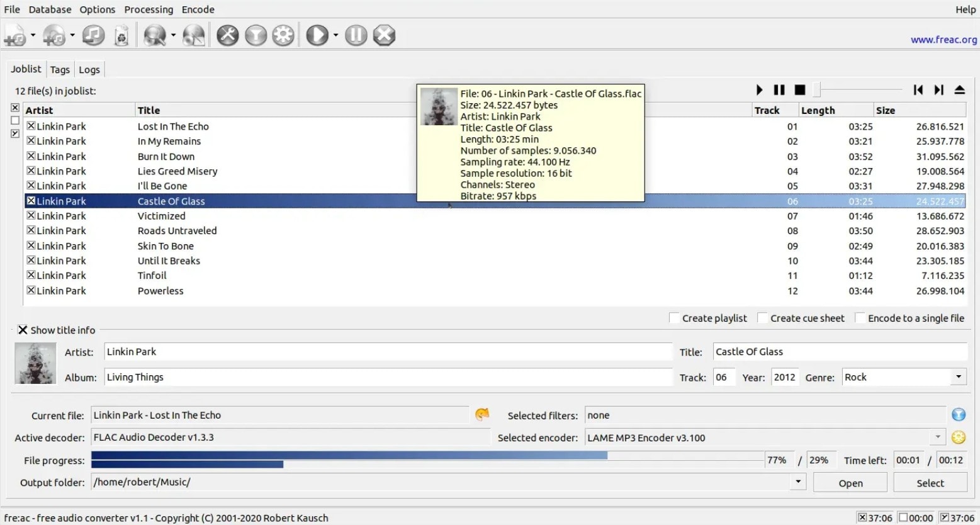
Task: Uncheck the Burn It Down track checkbox
Action: tap(31, 156)
